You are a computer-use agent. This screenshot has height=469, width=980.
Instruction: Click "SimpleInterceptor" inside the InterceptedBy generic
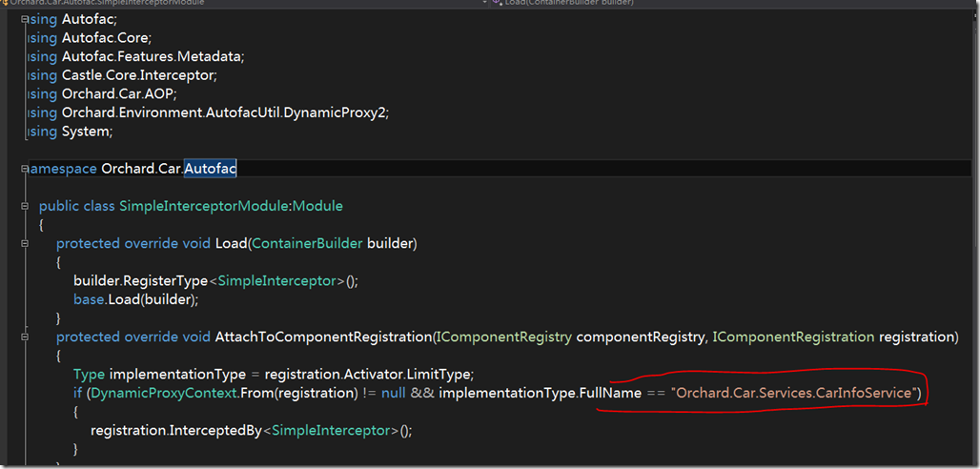click(x=332, y=431)
